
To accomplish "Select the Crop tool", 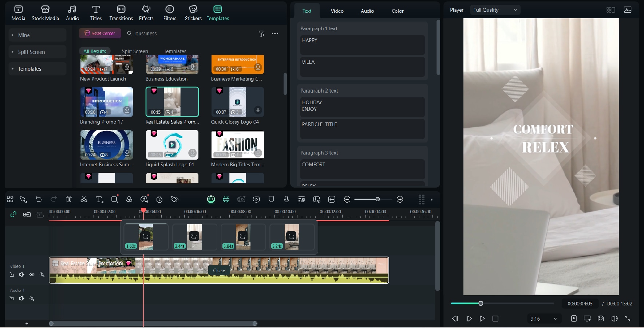I will click(x=115, y=199).
